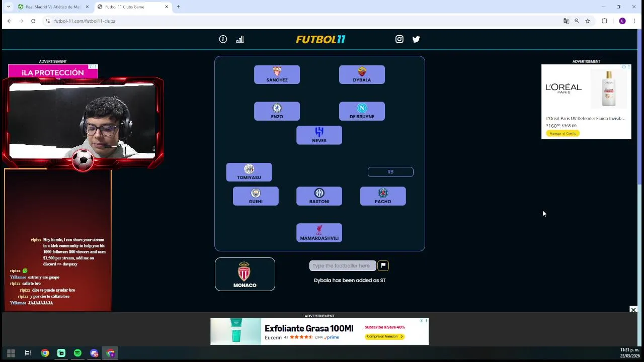
Task: Click the Monaco club card
Action: pos(245,274)
